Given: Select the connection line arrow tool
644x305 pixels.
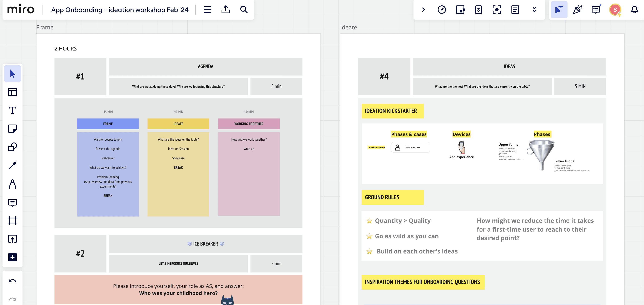Looking at the screenshot, I should click(12, 165).
